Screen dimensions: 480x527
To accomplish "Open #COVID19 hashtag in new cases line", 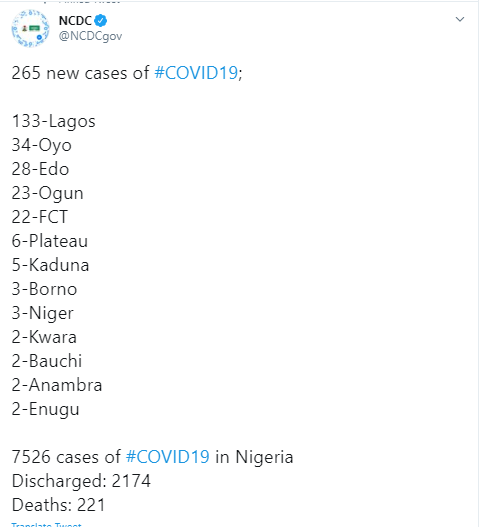I will pyautogui.click(x=196, y=73).
